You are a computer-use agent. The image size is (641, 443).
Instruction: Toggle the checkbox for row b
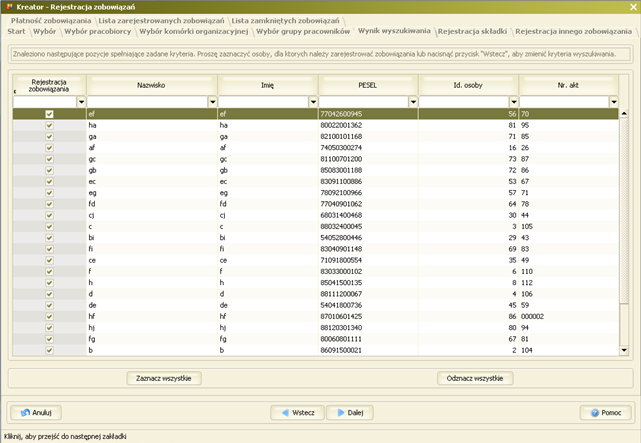coord(49,350)
